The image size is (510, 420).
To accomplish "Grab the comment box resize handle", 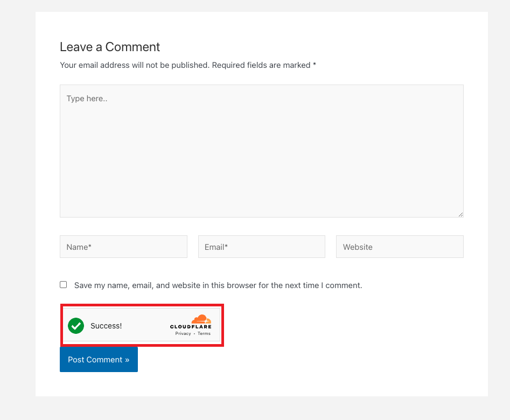I will pyautogui.click(x=460, y=214).
